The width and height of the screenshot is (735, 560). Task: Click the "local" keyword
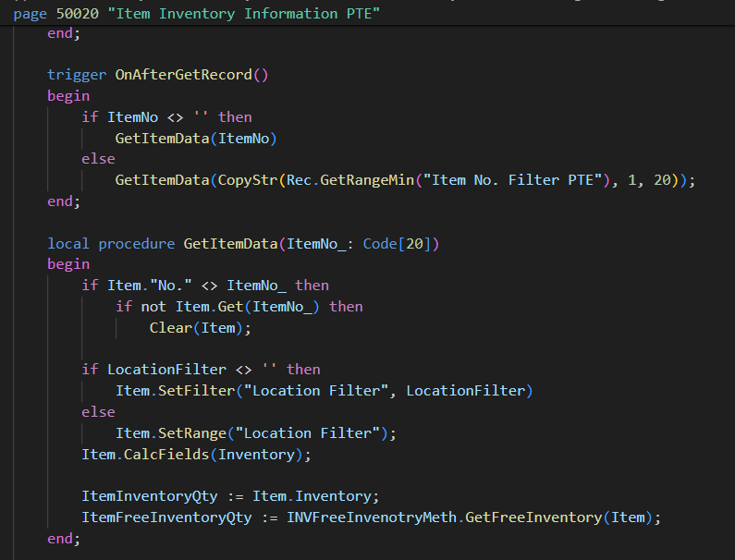coord(68,244)
